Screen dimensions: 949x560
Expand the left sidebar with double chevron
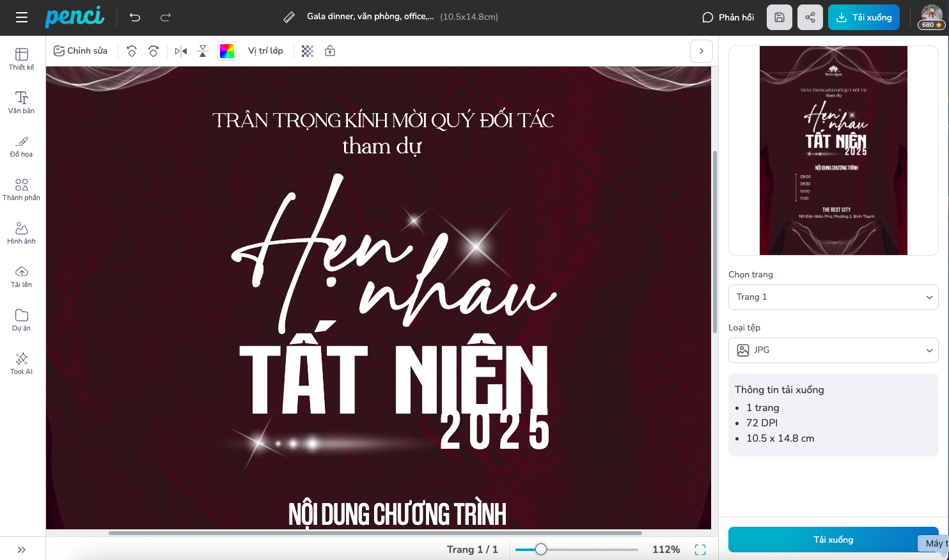22,550
